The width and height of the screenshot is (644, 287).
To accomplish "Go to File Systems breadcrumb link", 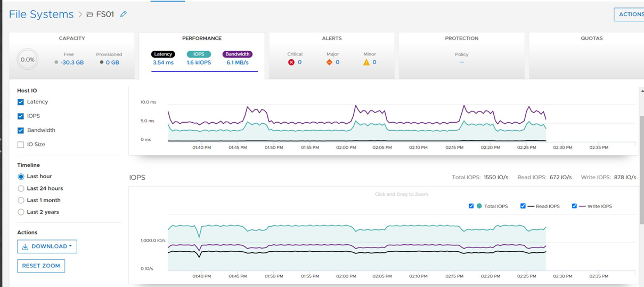I will 41,14.
